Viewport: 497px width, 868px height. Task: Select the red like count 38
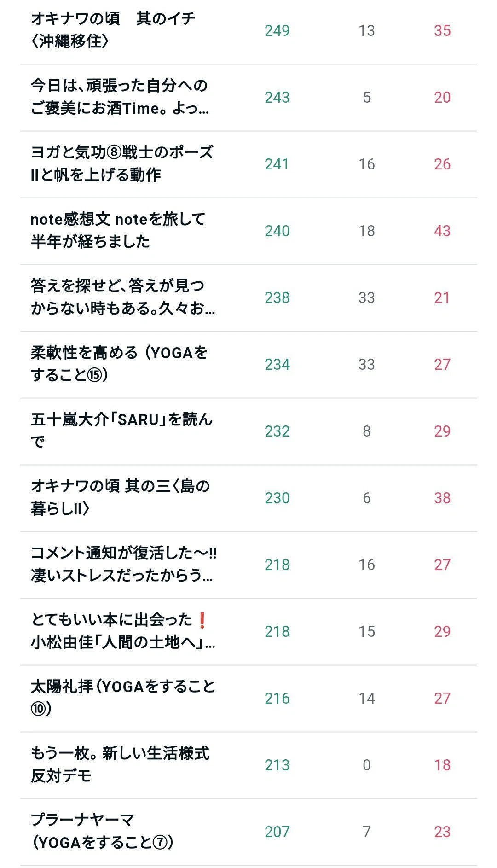pos(442,498)
